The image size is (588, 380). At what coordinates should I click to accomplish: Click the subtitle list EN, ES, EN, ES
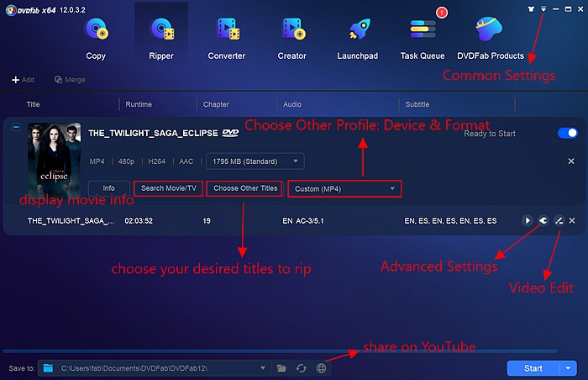[450, 221]
